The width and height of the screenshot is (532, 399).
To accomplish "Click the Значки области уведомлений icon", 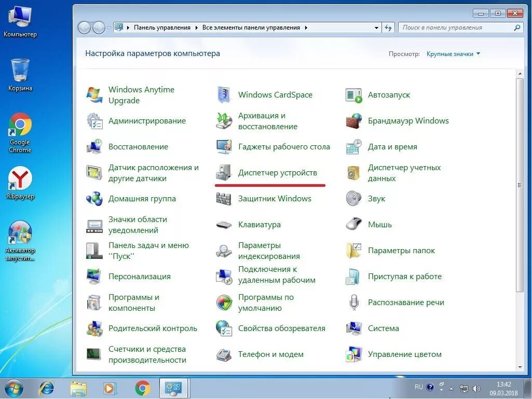I will (x=94, y=225).
